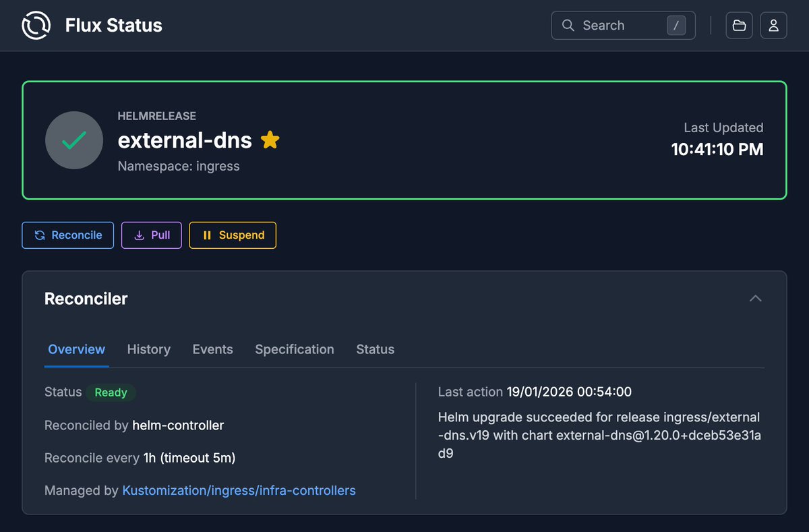Screen dimensions: 809x532
Task: Click the Pull button
Action: [x=152, y=235]
